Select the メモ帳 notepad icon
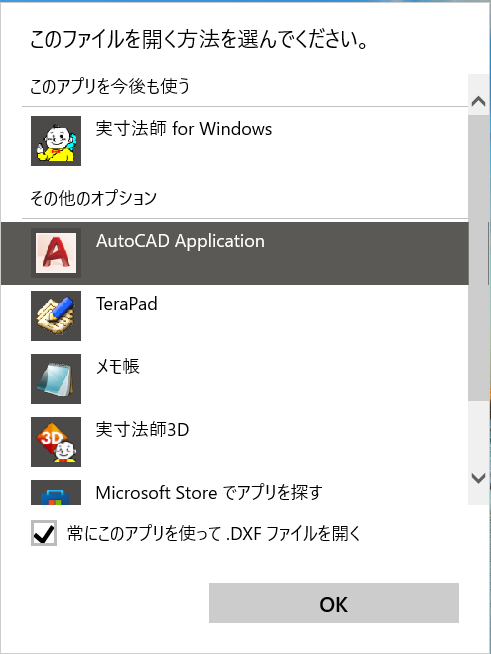The height and width of the screenshot is (654, 491). (x=56, y=379)
